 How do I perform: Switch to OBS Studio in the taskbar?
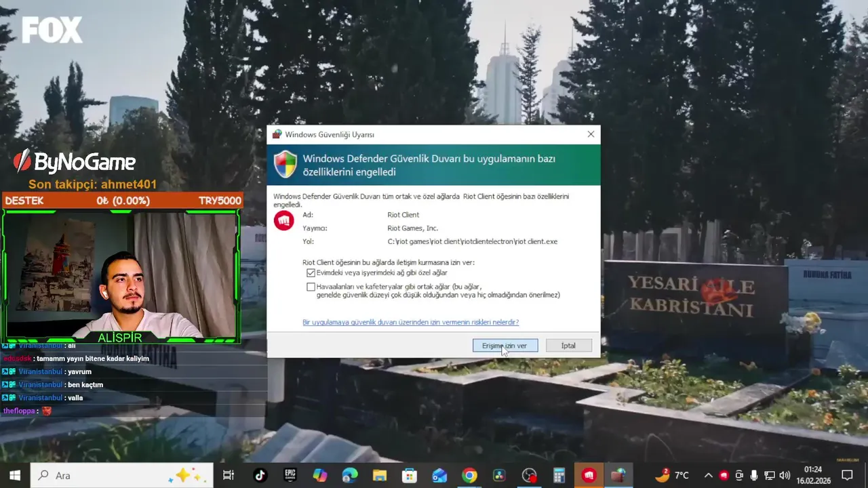(529, 475)
